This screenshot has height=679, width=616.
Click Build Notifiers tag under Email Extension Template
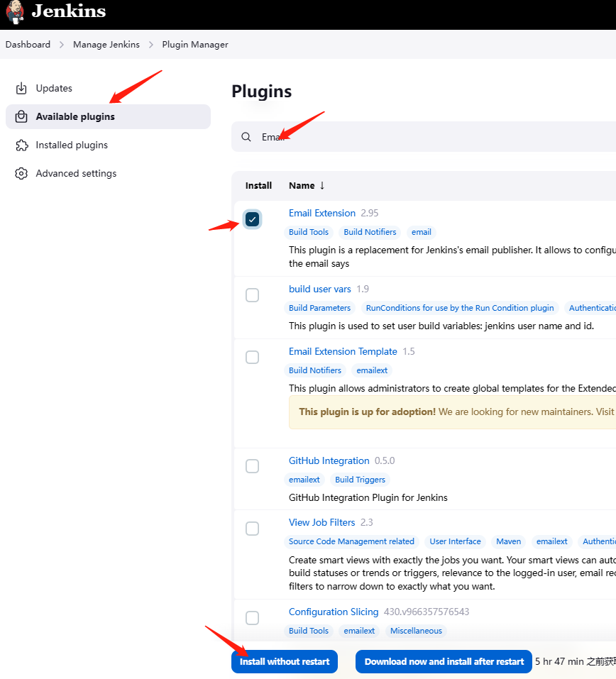point(315,370)
